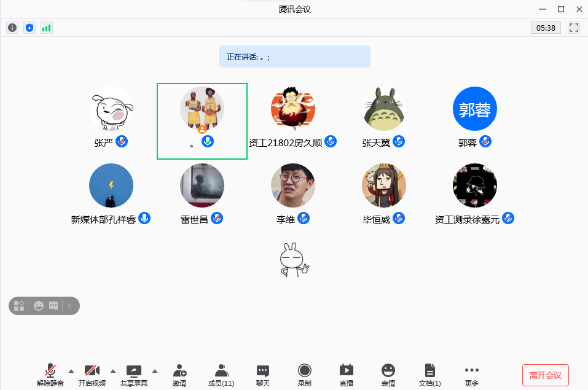The height and width of the screenshot is (390, 588).
Task: Unmute microphone with 解除静音
Action: (50, 375)
